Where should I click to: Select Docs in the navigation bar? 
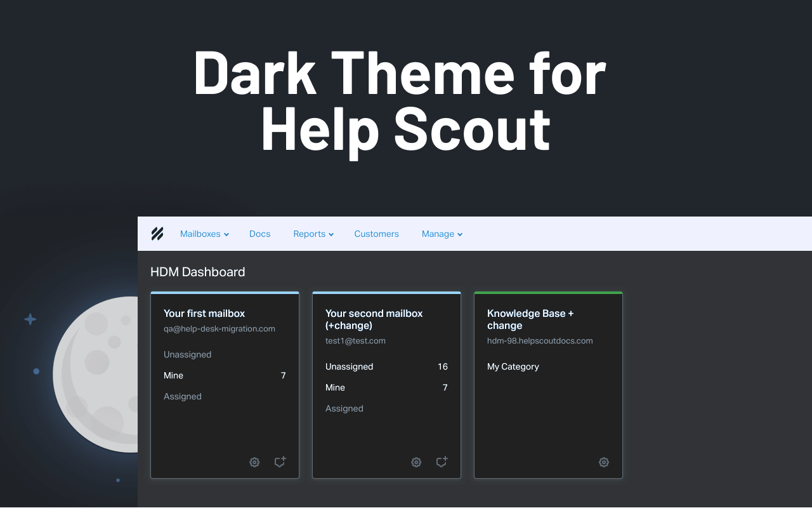259,234
